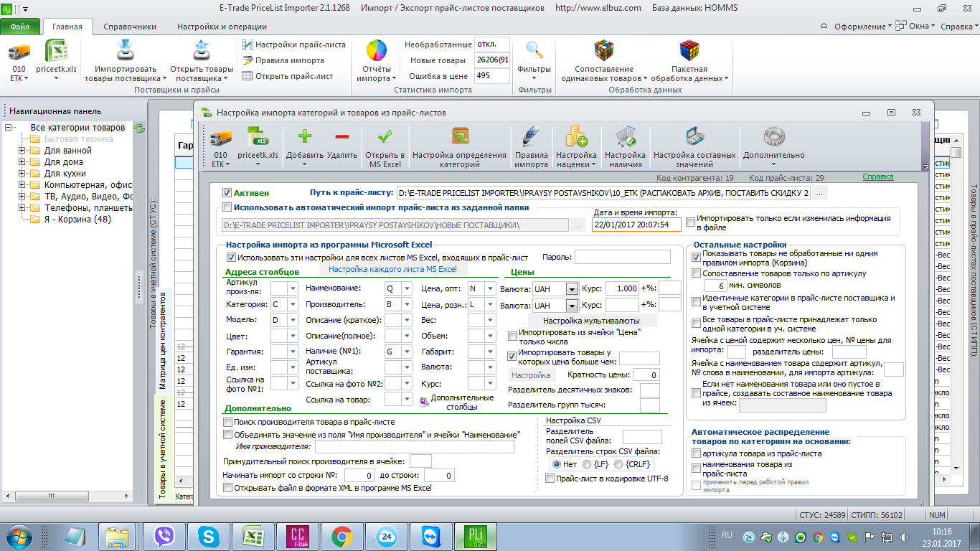This screenshot has width=980, height=551.
Task: Toggle Использовать эти настройки для всех листов checkbox
Action: (231, 257)
